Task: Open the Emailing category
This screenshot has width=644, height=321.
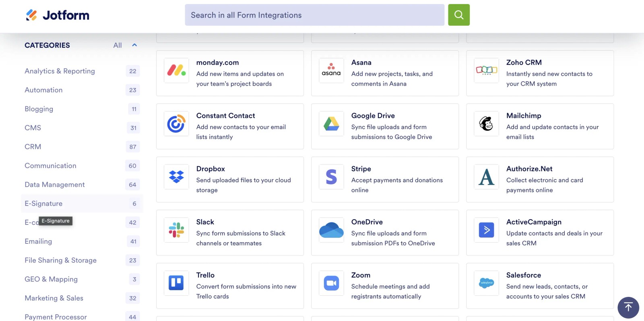Action: [82, 241]
